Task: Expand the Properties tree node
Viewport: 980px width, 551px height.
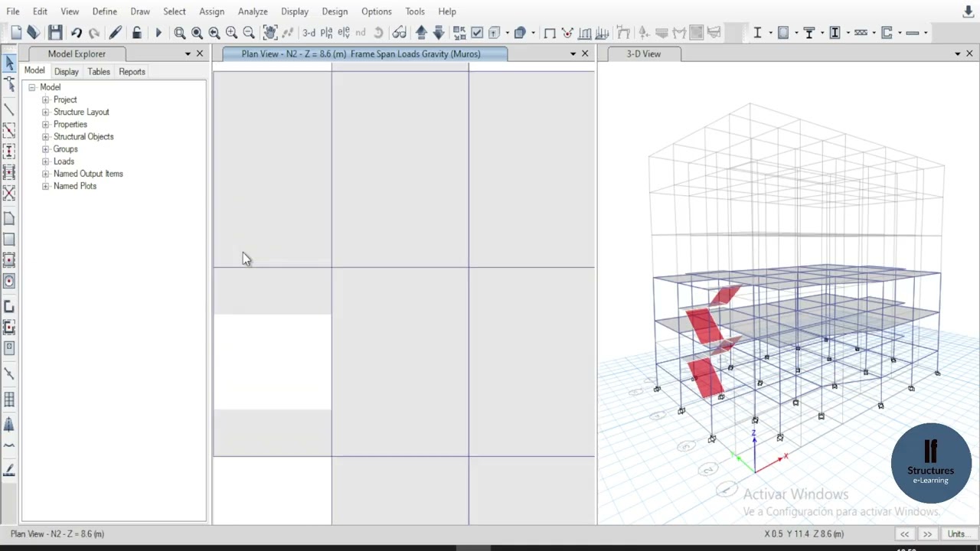Action: pyautogui.click(x=45, y=124)
